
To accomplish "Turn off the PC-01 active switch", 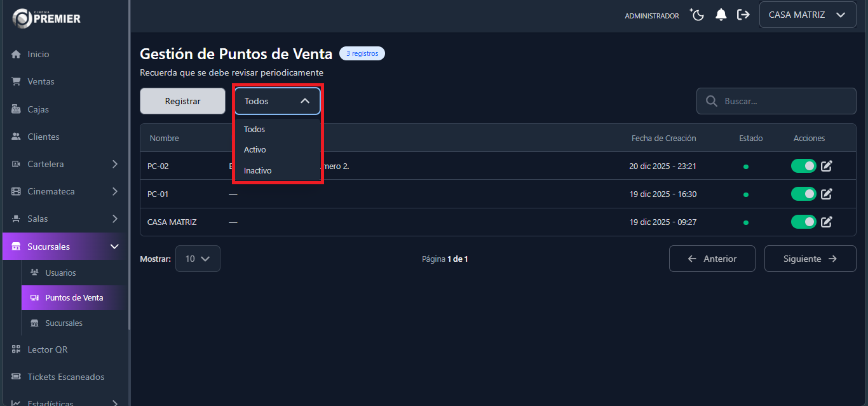I will (803, 194).
